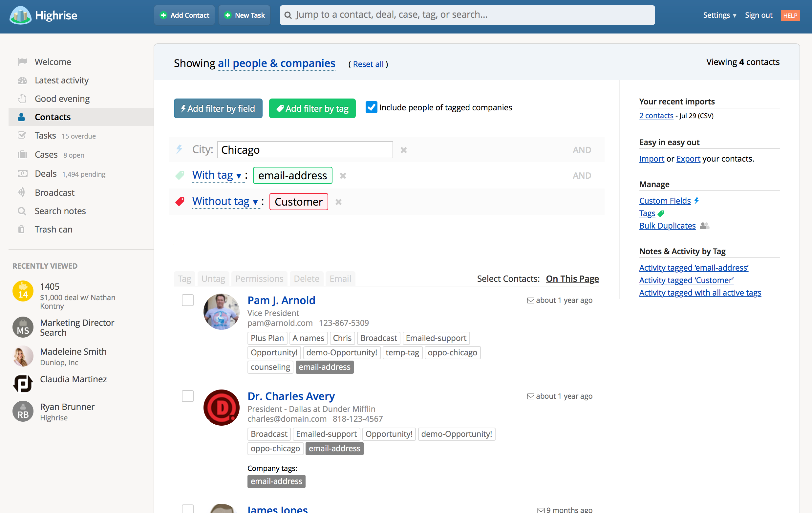Open Deals in the sidebar
The height and width of the screenshot is (513, 812).
point(46,173)
